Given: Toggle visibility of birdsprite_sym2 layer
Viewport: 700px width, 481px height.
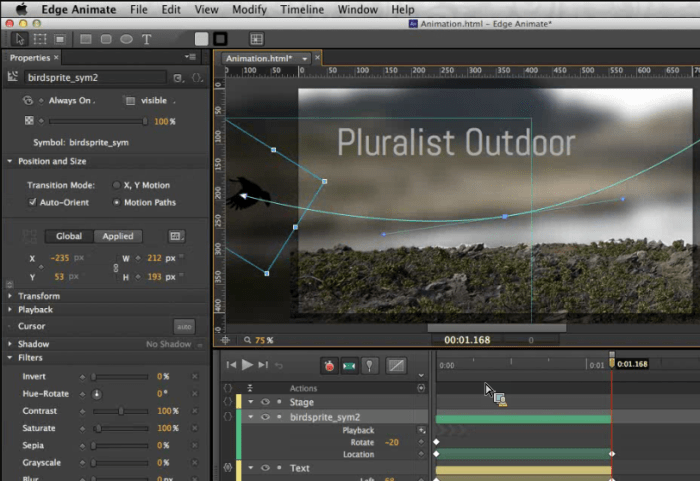Looking at the screenshot, I should pyautogui.click(x=265, y=417).
